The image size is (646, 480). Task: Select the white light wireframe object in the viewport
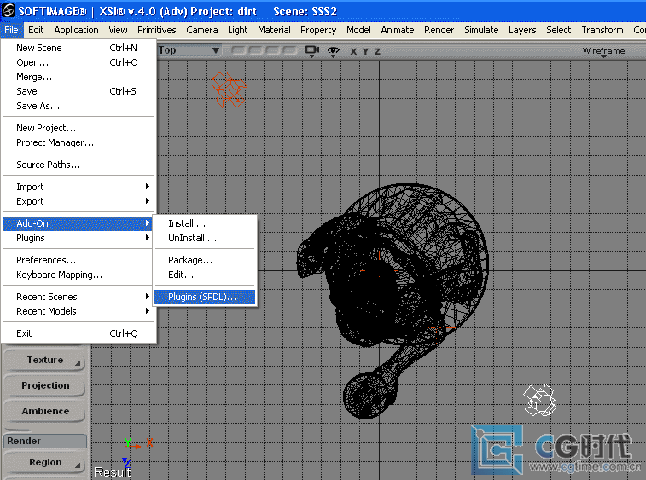pyautogui.click(x=539, y=399)
